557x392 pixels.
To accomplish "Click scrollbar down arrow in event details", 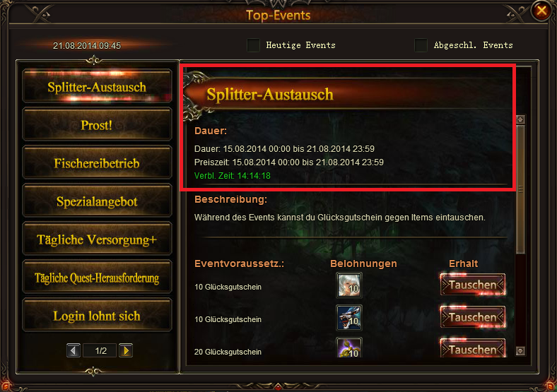I will pos(520,351).
